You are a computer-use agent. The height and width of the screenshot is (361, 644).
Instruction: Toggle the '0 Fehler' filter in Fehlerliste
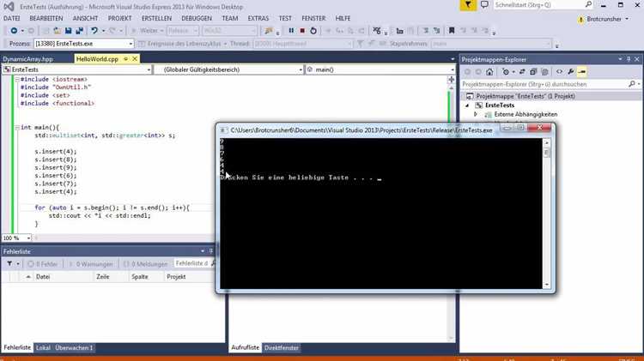tap(43, 264)
